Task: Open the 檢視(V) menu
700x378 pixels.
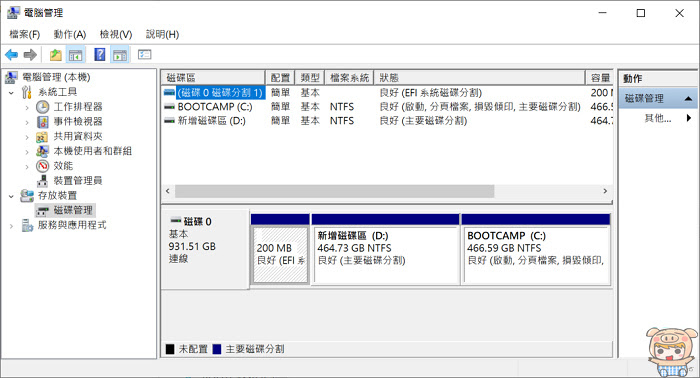Action: tap(116, 34)
